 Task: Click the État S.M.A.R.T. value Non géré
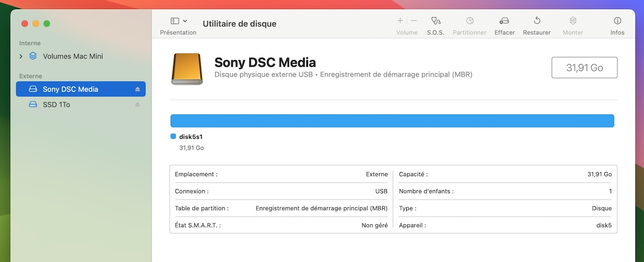[375, 226]
